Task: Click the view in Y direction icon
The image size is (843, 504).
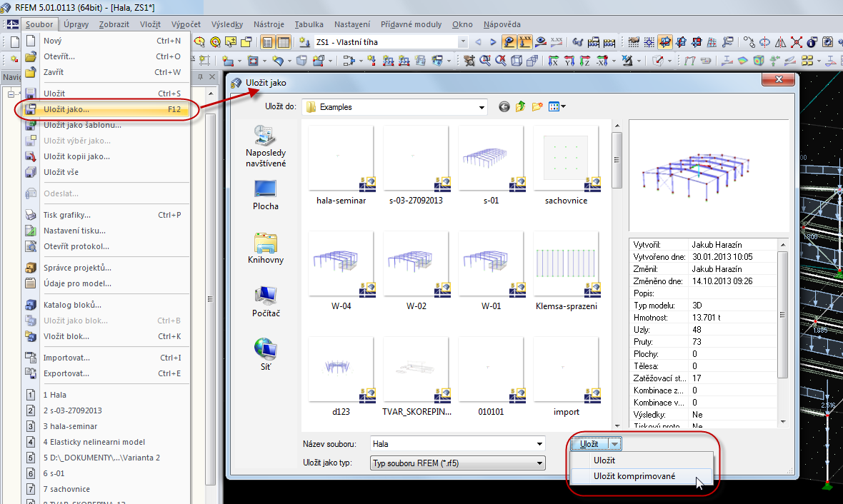Action: pos(569,61)
